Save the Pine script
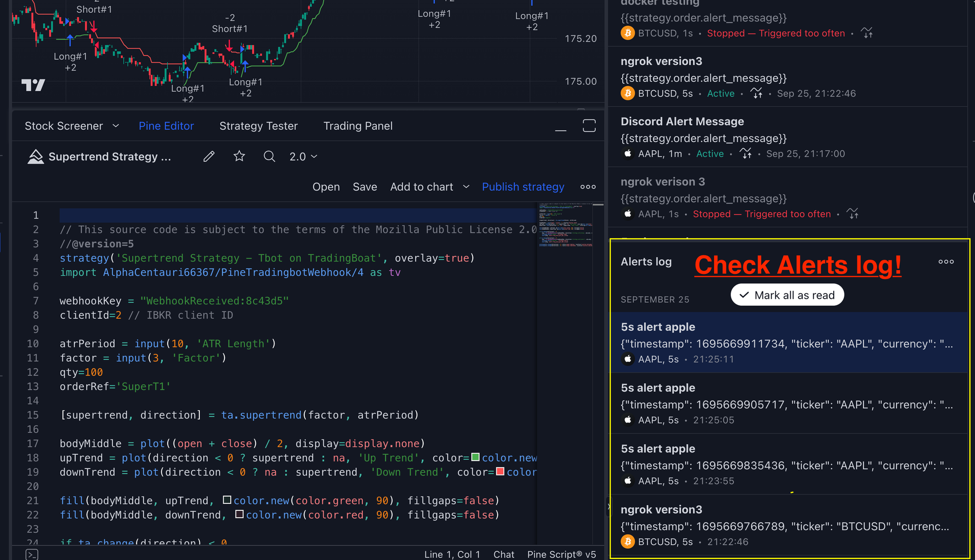 click(x=365, y=187)
